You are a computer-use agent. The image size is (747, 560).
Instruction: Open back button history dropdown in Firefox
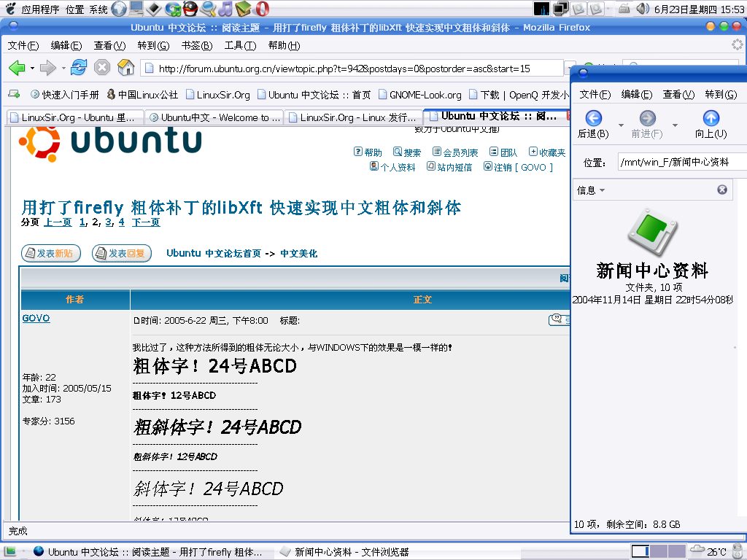click(x=32, y=68)
